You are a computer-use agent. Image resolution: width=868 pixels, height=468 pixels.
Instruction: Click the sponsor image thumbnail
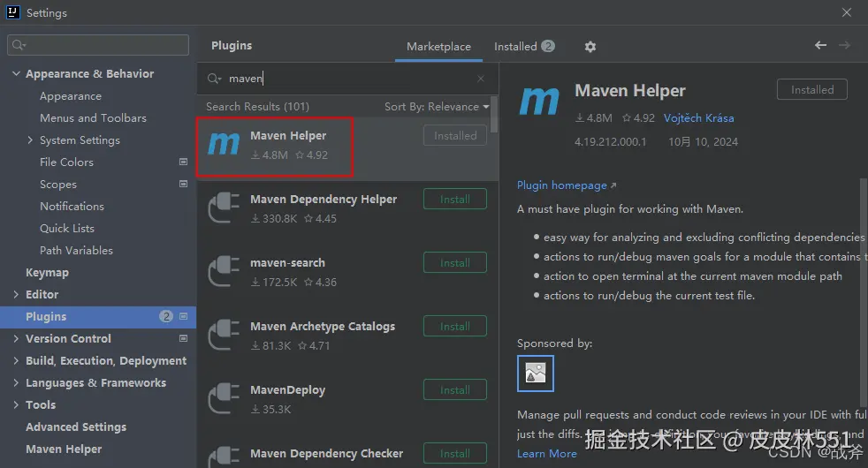point(536,374)
